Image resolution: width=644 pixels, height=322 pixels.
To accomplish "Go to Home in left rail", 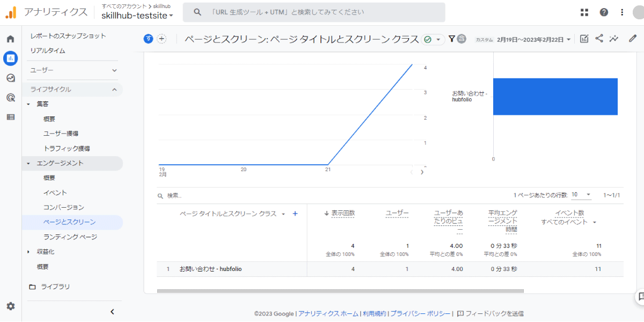I will pyautogui.click(x=10, y=39).
